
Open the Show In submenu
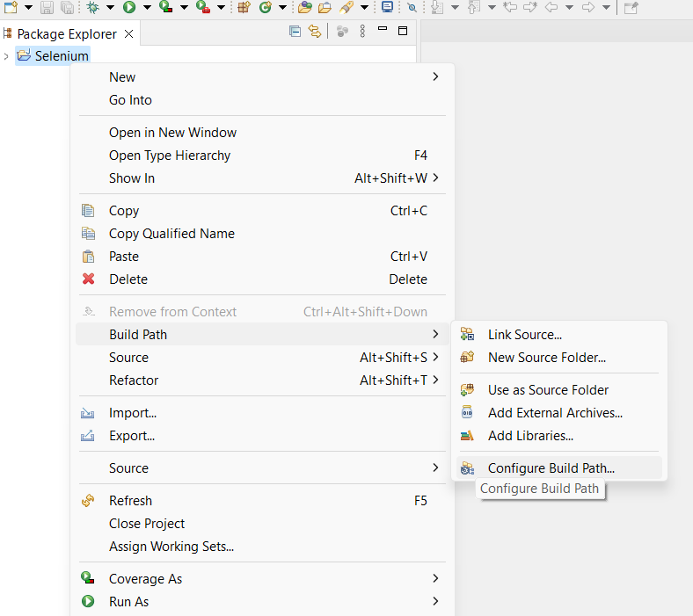click(262, 178)
